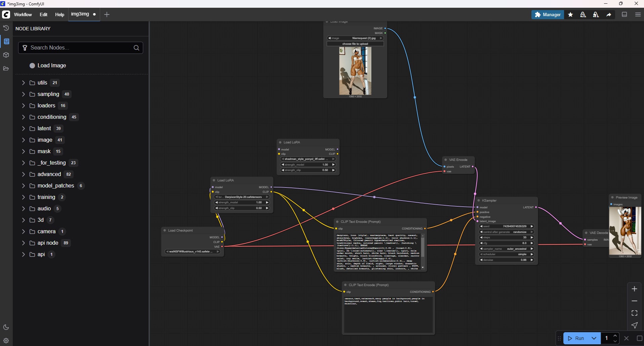This screenshot has width=644, height=346.
Task: Click the vacuum icon left of share arrow
Action: 596,14
